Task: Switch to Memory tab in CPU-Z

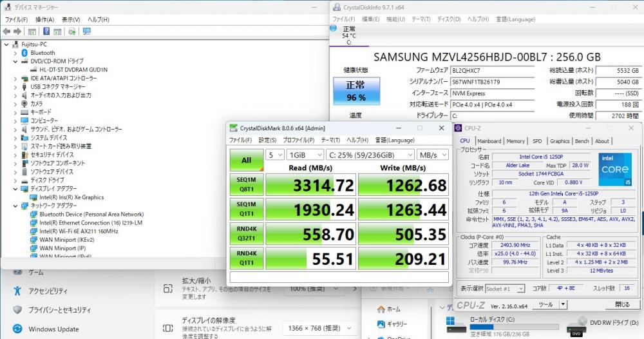Action: 515,141
